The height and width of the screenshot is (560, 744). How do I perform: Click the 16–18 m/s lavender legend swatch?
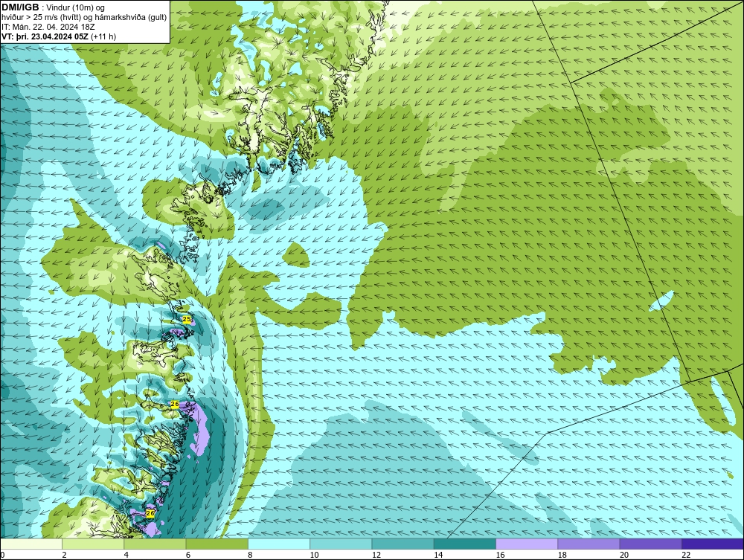click(x=527, y=544)
